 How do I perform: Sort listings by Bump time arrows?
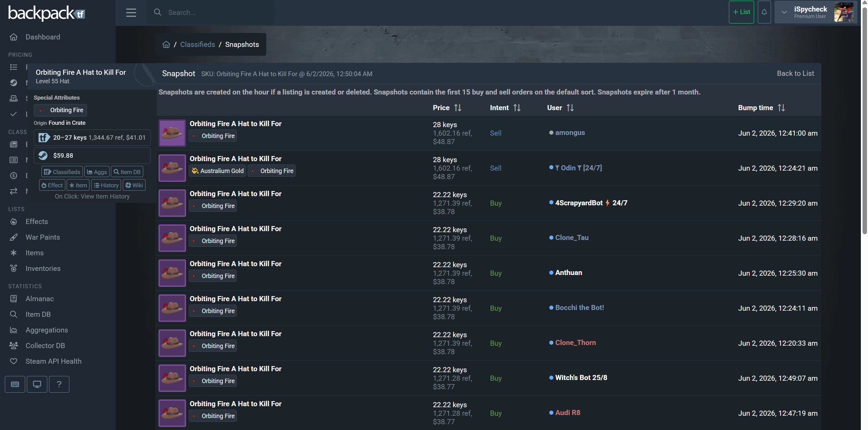(x=782, y=108)
